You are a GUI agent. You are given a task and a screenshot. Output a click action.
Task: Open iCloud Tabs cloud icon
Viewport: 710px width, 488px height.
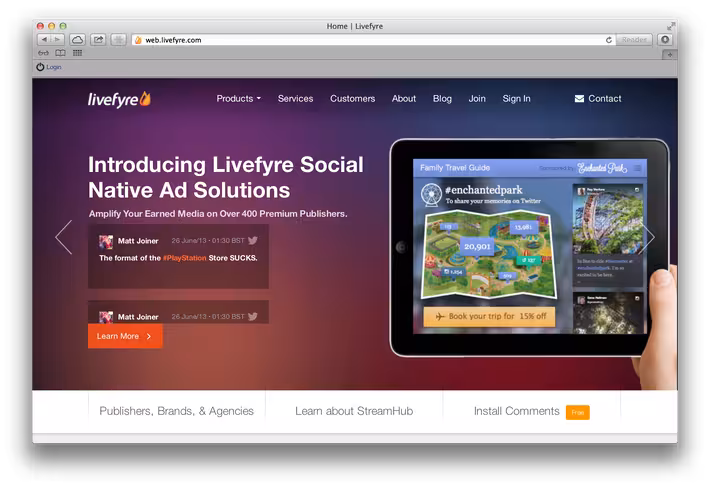pyautogui.click(x=78, y=40)
